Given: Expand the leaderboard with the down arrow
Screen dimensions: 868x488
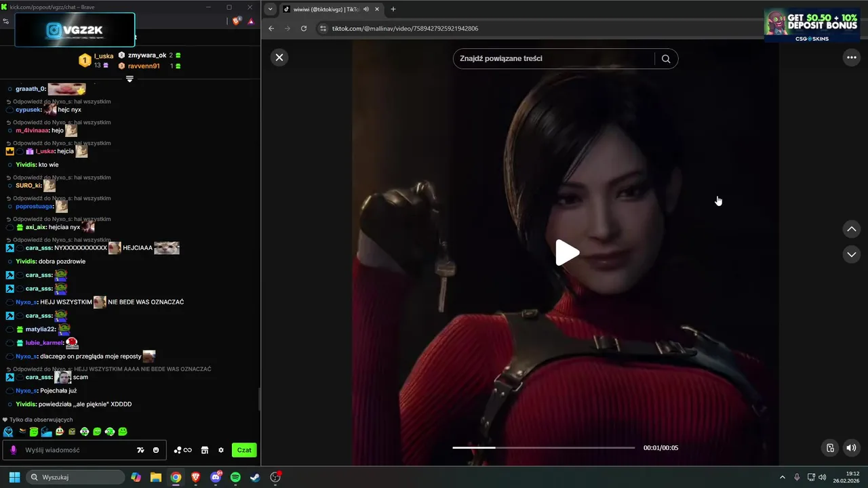Looking at the screenshot, I should [x=130, y=79].
